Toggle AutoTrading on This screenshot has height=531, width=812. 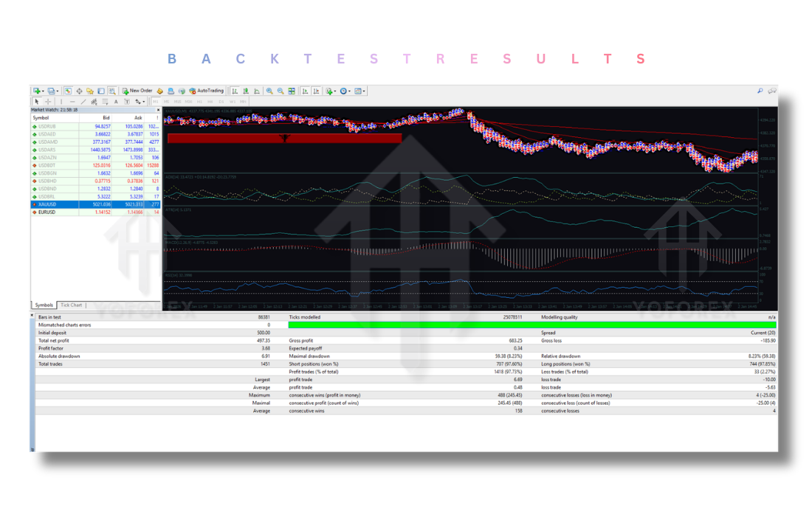click(x=204, y=91)
